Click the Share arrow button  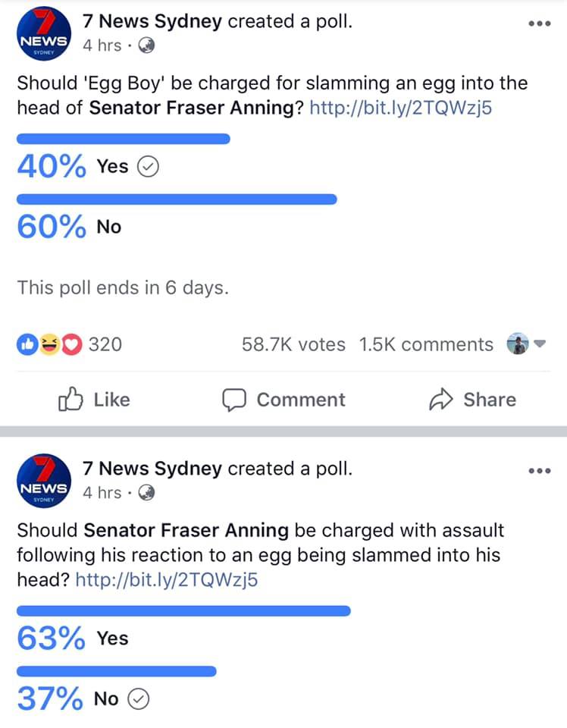[472, 400]
